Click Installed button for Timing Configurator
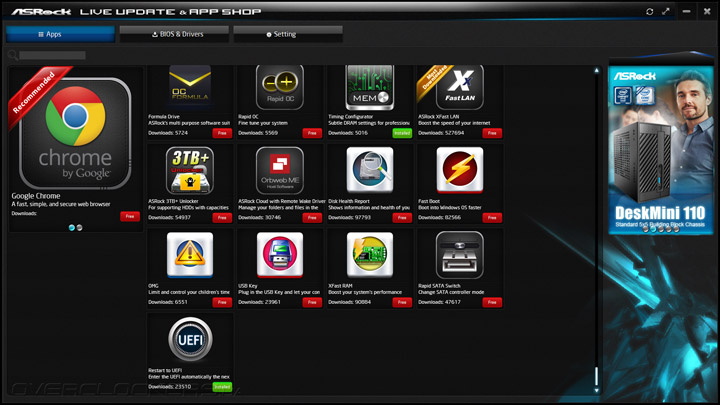The image size is (720, 405). pyautogui.click(x=402, y=133)
